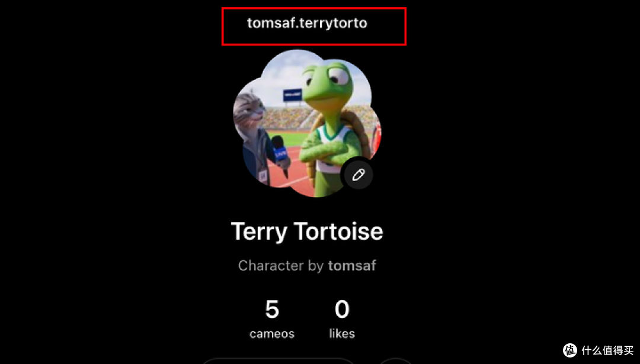Select the tomsaf.terrytorto username at top

(x=307, y=23)
